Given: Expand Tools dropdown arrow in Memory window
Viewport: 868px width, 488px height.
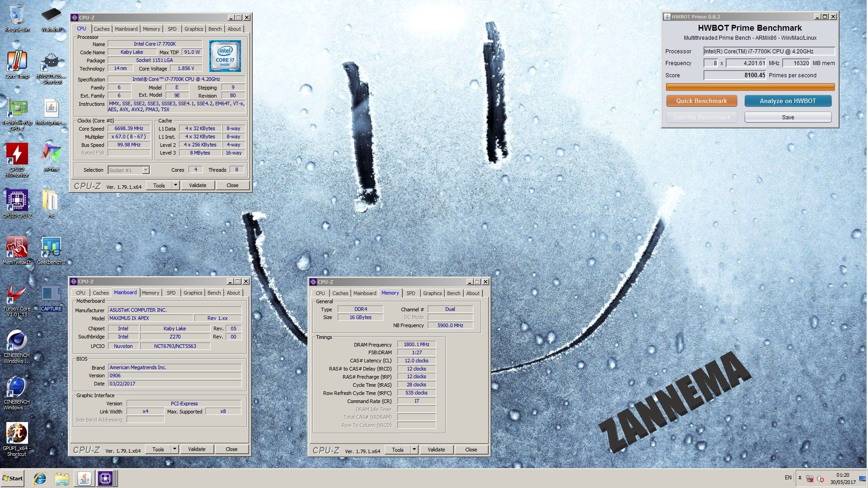Looking at the screenshot, I should tap(415, 450).
